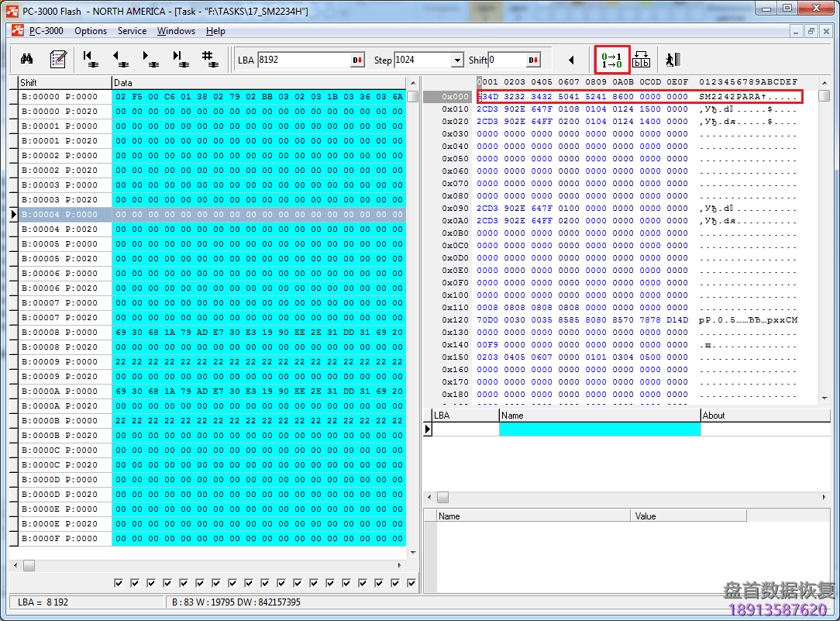This screenshot has width=840, height=621.
Task: Toggle the first byte column checkbox
Action: click(119, 583)
